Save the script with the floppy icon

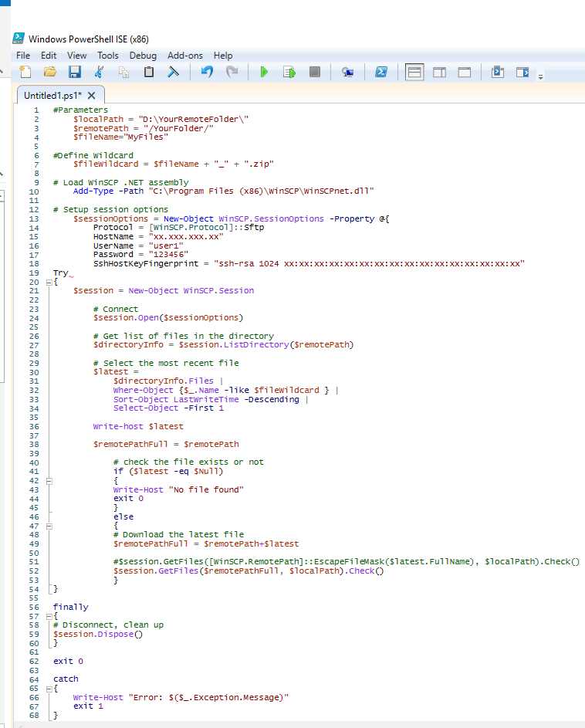tap(74, 72)
